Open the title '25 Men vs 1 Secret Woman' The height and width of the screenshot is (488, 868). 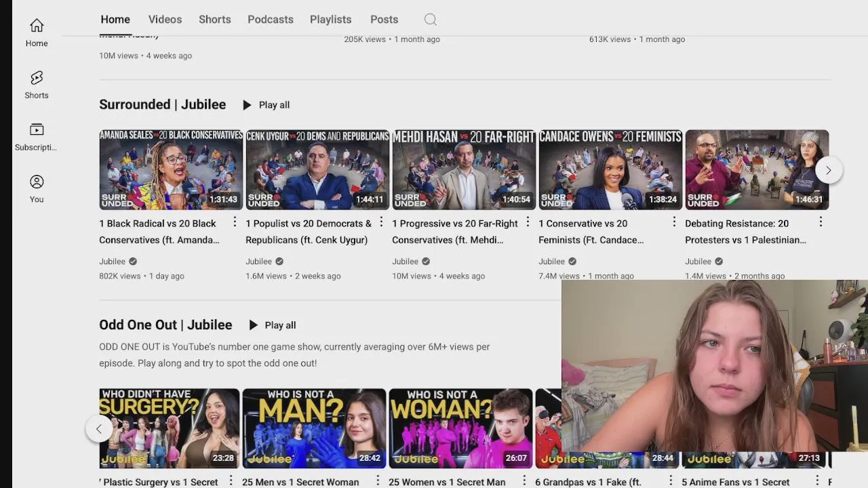point(300,482)
